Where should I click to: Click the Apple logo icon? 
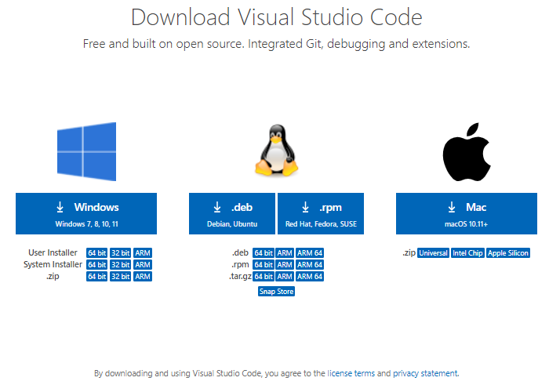coord(467,151)
